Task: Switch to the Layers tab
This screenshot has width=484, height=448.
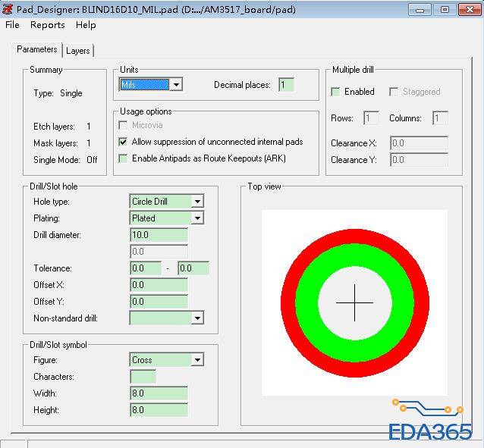Action: coord(78,51)
